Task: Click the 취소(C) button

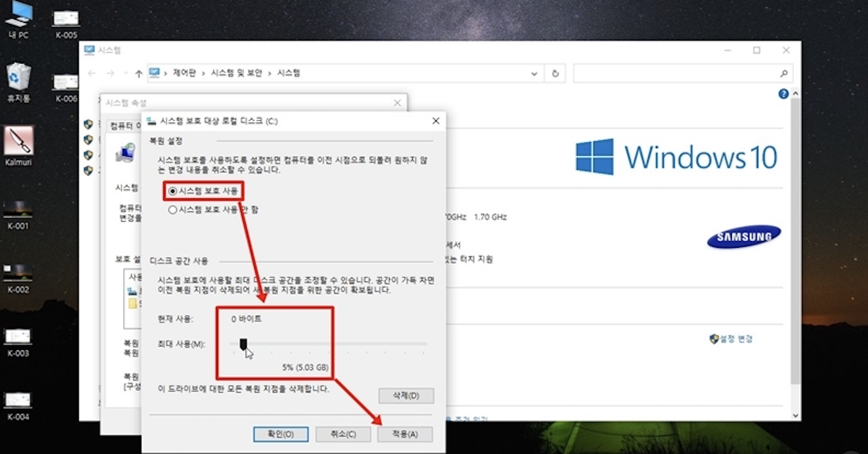Action: (x=343, y=434)
